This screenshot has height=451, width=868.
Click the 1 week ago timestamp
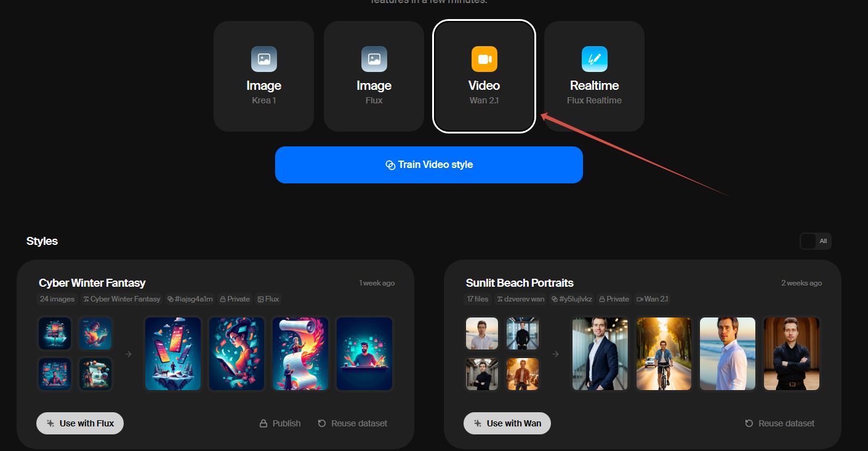tap(377, 283)
